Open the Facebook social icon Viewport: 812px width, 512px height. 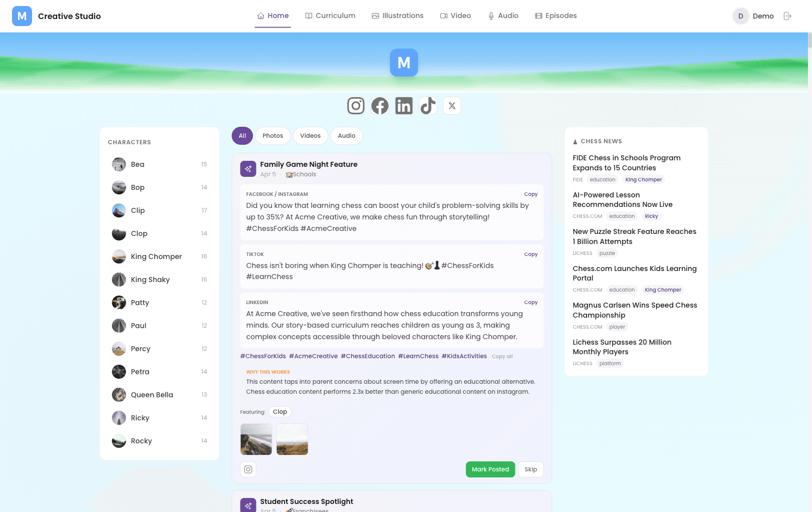[x=380, y=106]
